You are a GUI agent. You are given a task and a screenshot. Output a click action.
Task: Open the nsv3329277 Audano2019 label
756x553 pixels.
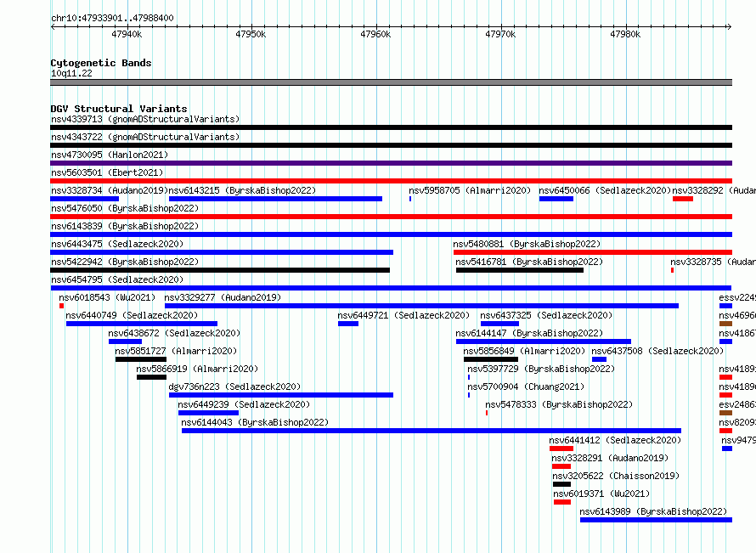[x=223, y=297]
